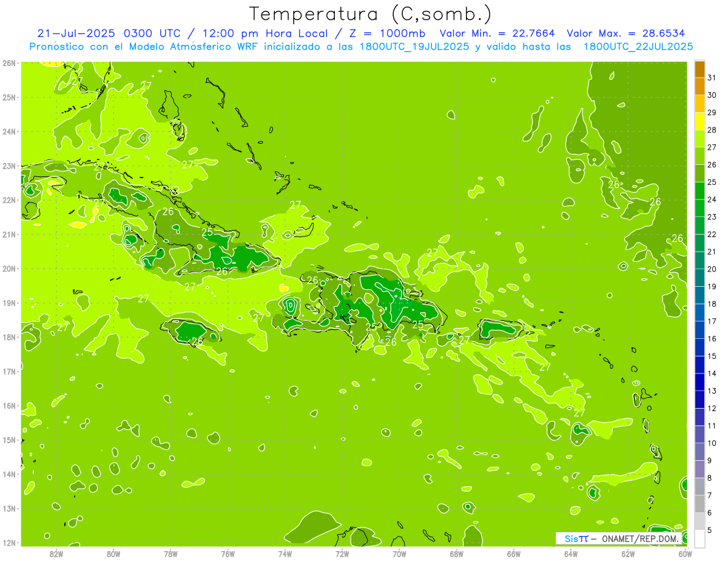728x562 pixels.
Task: Click the colorbar scale label 31
Action: (712, 78)
